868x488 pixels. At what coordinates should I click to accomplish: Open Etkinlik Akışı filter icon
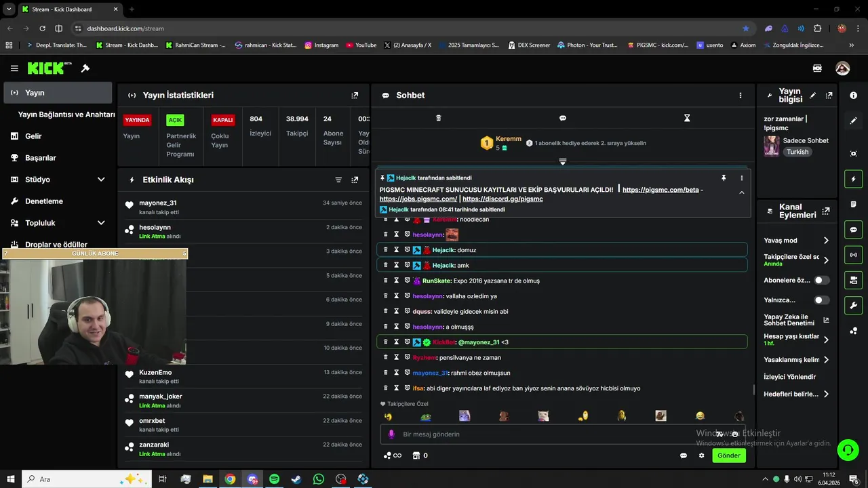[x=338, y=180]
